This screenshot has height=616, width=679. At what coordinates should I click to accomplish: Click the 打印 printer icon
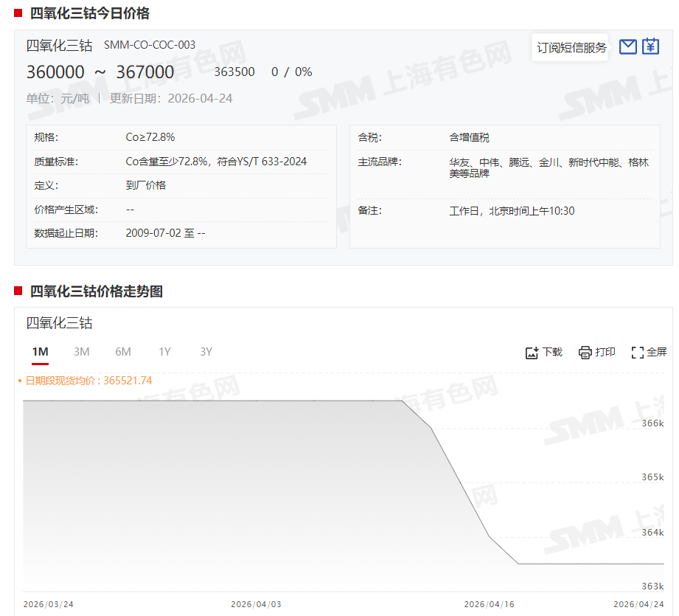596,353
